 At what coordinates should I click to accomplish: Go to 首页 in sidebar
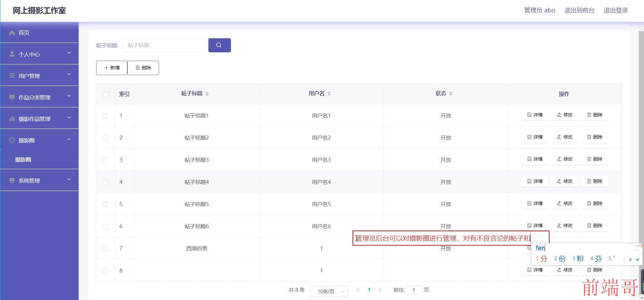[40, 32]
